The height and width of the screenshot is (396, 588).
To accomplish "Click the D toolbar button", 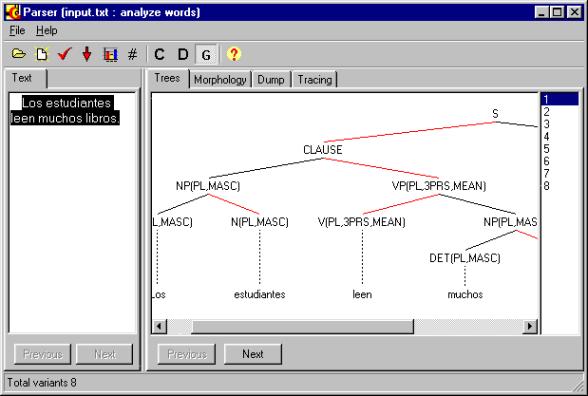I will [x=183, y=55].
